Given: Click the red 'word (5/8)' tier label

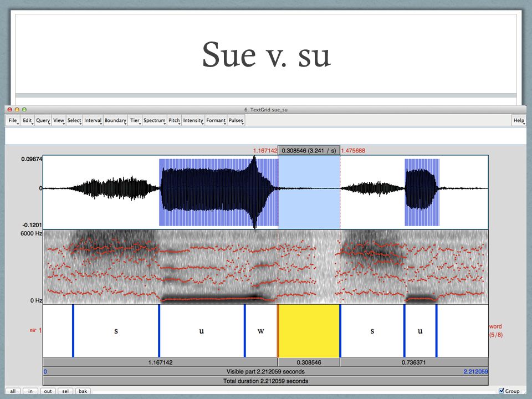Looking at the screenshot, I should [495, 330].
